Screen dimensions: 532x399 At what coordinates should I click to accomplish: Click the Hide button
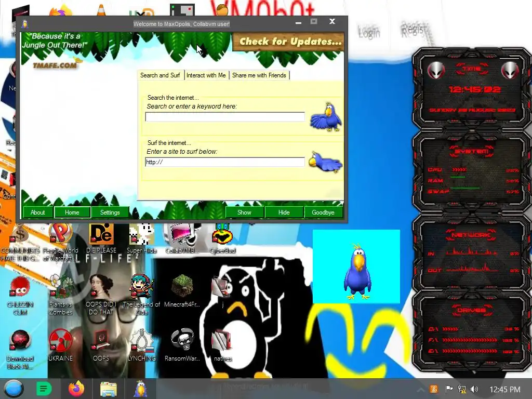point(284,212)
